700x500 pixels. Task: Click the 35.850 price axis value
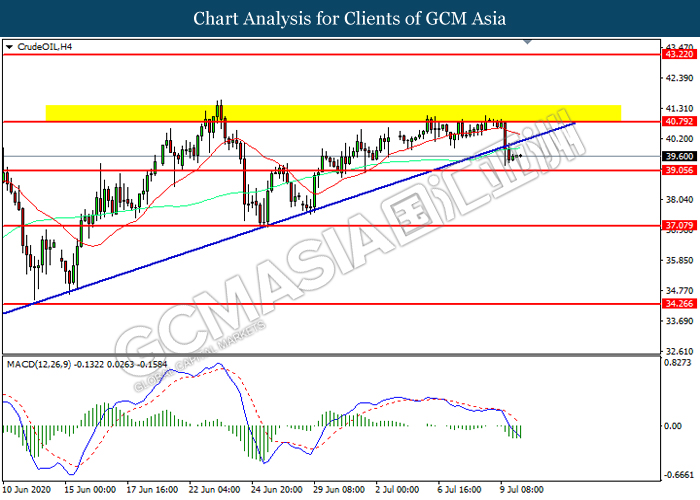pos(679,260)
